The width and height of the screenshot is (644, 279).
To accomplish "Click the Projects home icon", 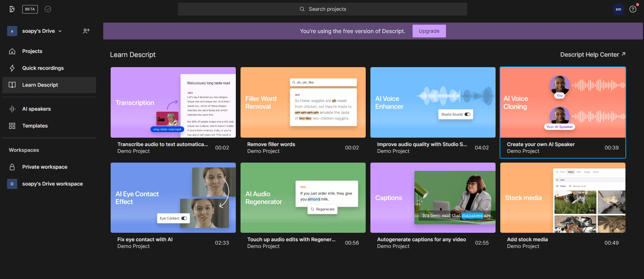I will tap(12, 51).
